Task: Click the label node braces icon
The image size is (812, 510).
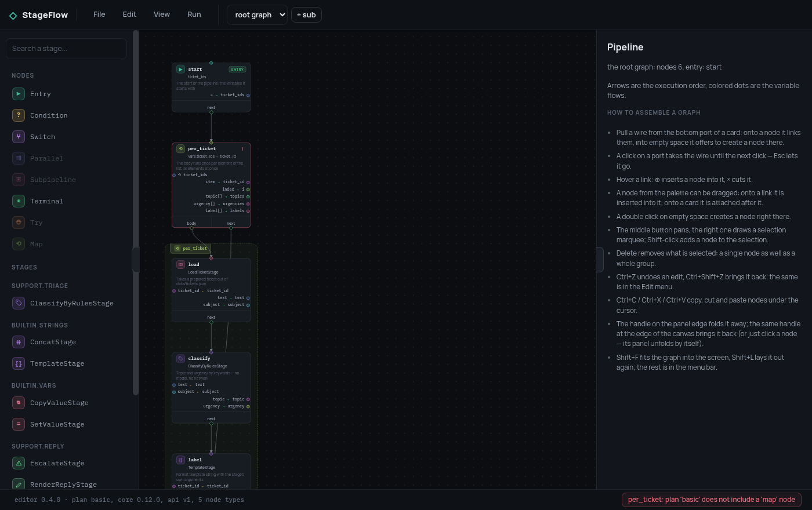Action: point(180,460)
